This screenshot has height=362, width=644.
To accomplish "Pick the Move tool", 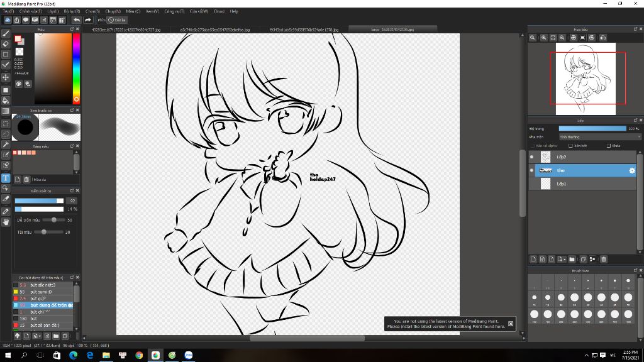I will tap(6, 77).
